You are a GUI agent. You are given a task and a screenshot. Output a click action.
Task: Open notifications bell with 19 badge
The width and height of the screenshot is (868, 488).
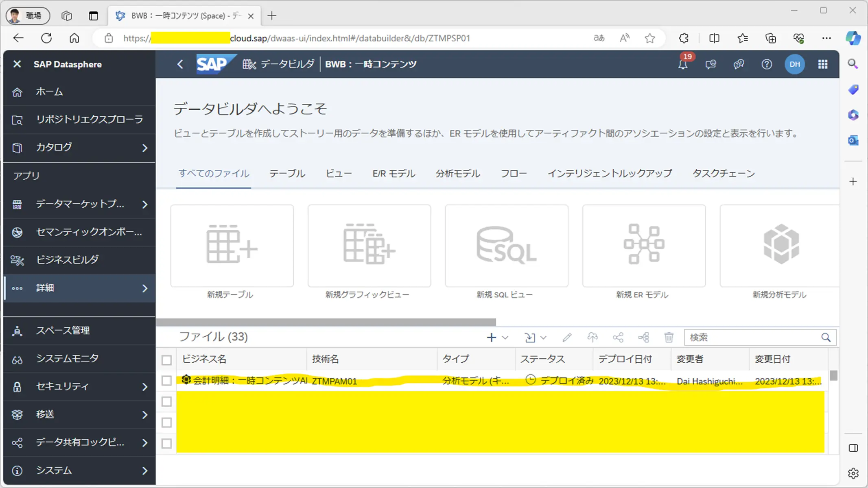[x=683, y=64]
